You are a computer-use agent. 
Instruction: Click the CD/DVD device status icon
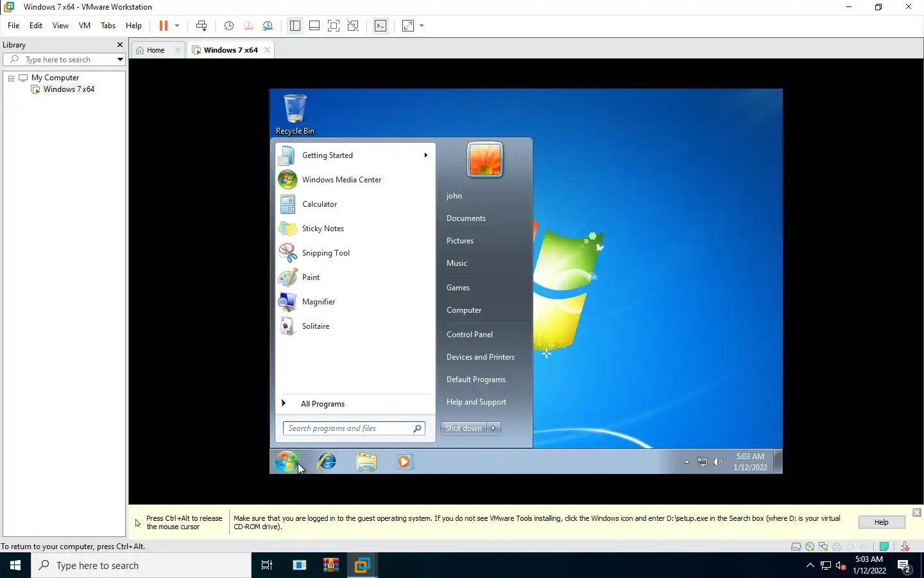810,547
